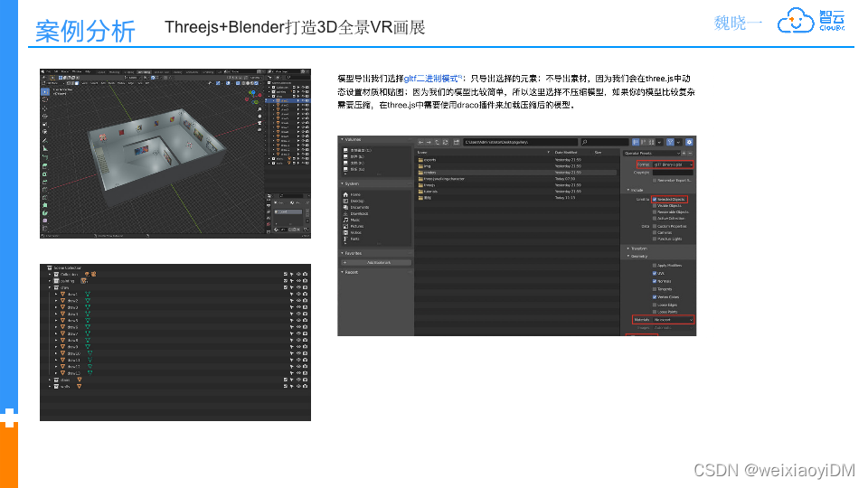The height and width of the screenshot is (488, 868).
Task: Open the gltf二进制模式 link in text
Action: 432,79
